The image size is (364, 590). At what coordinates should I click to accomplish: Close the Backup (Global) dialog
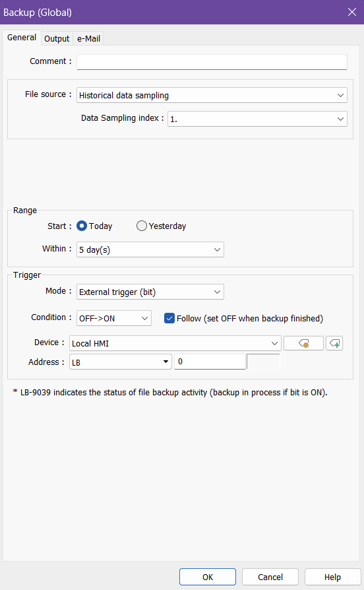pos(352,12)
